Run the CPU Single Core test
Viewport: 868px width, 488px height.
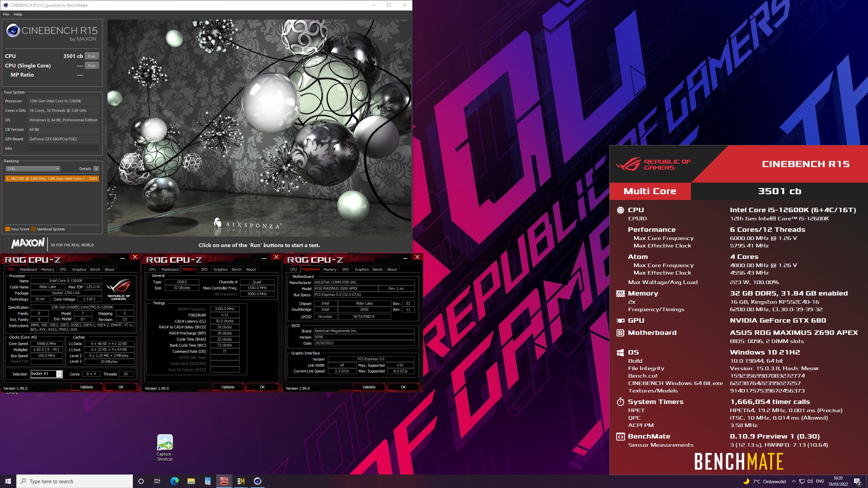click(92, 66)
